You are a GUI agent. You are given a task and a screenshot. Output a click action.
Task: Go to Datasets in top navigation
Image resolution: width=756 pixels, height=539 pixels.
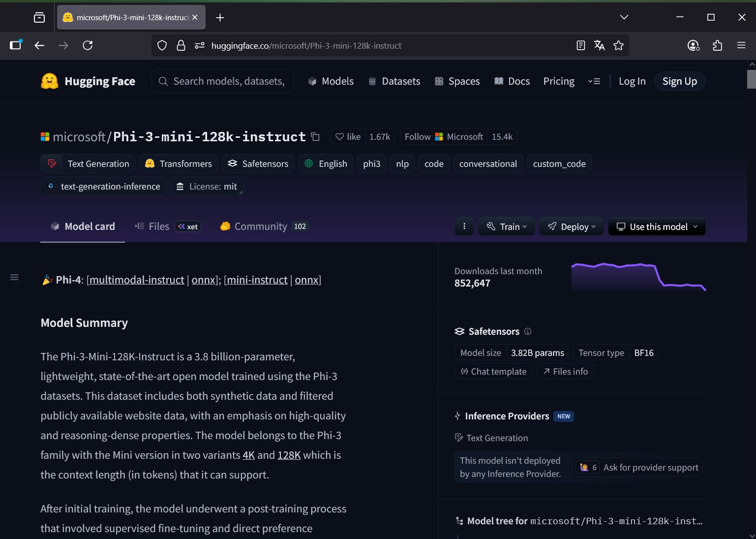pos(394,81)
